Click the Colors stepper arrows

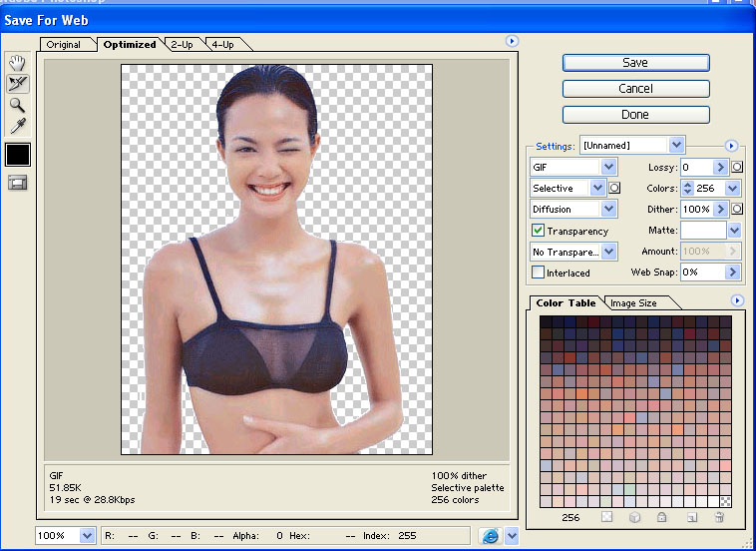688,189
